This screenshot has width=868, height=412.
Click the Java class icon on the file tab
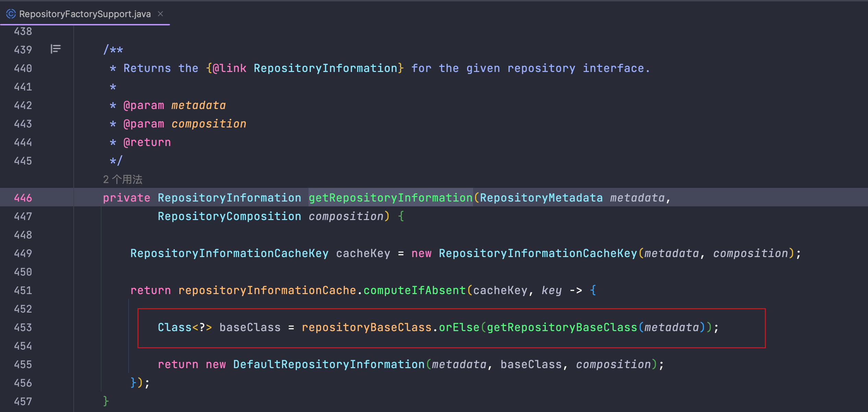point(11,14)
